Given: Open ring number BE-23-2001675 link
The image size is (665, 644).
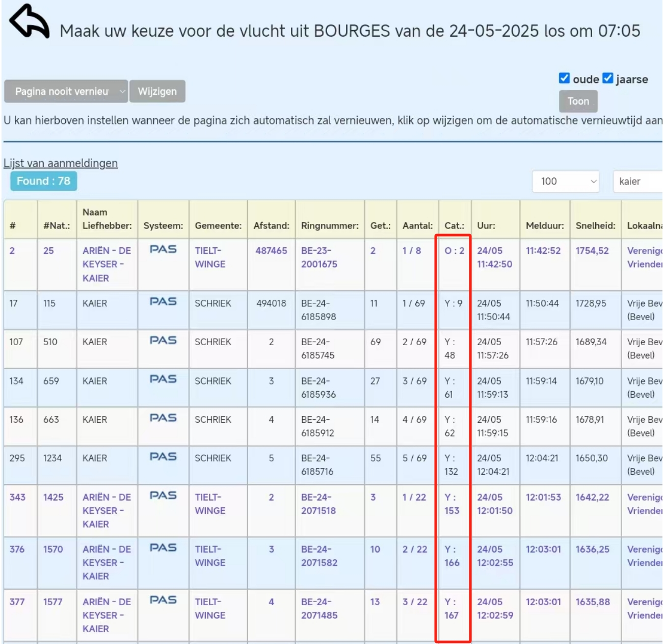Looking at the screenshot, I should [x=319, y=257].
